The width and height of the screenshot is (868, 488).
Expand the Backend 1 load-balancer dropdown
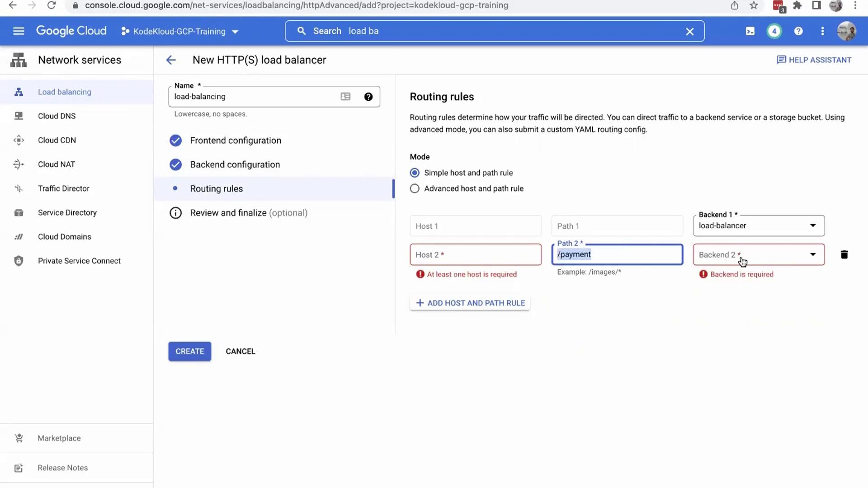click(x=759, y=226)
